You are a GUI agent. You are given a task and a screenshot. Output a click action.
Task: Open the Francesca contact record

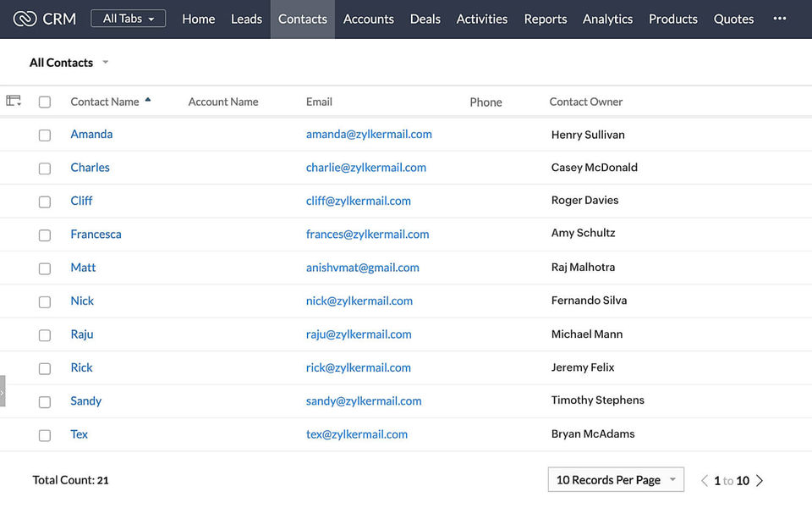tap(96, 235)
